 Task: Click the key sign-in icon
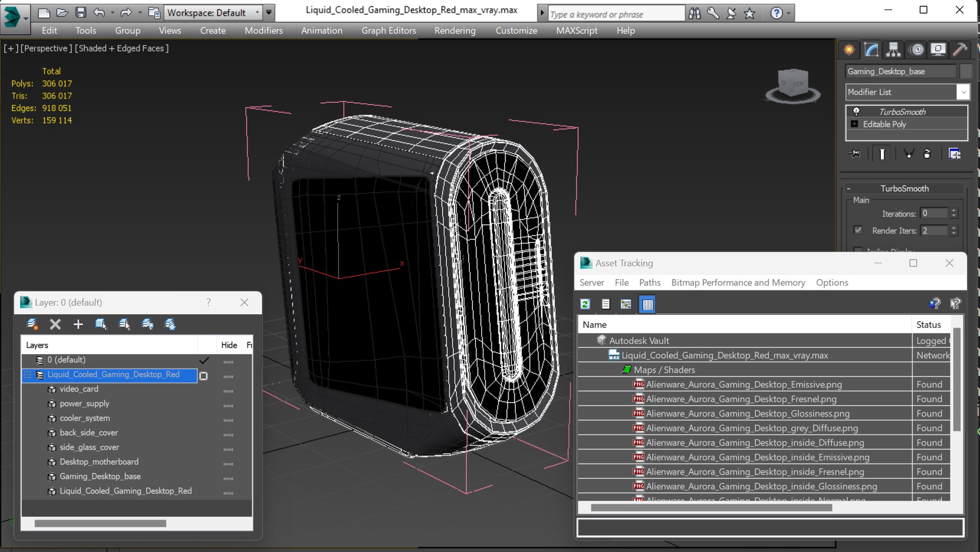point(713,13)
